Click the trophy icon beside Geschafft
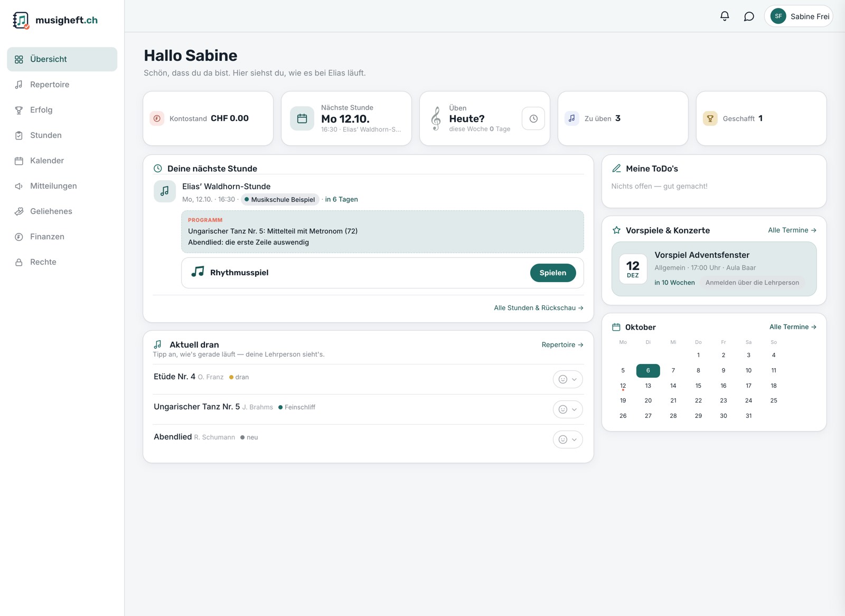 [x=710, y=118]
